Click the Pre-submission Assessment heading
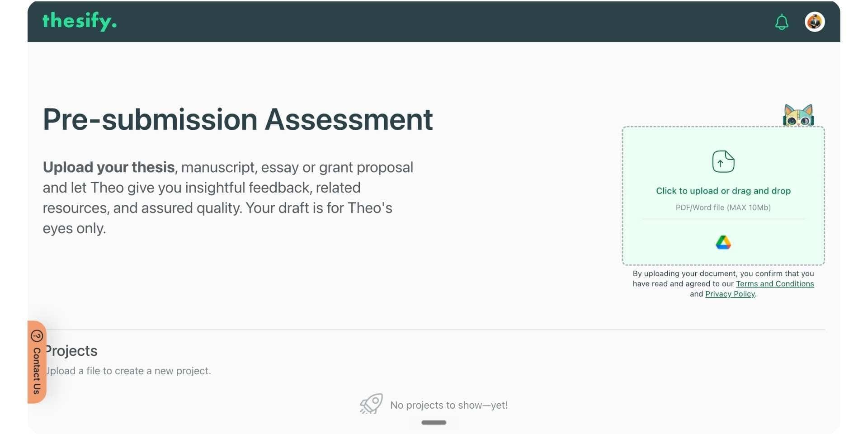 [x=238, y=120]
